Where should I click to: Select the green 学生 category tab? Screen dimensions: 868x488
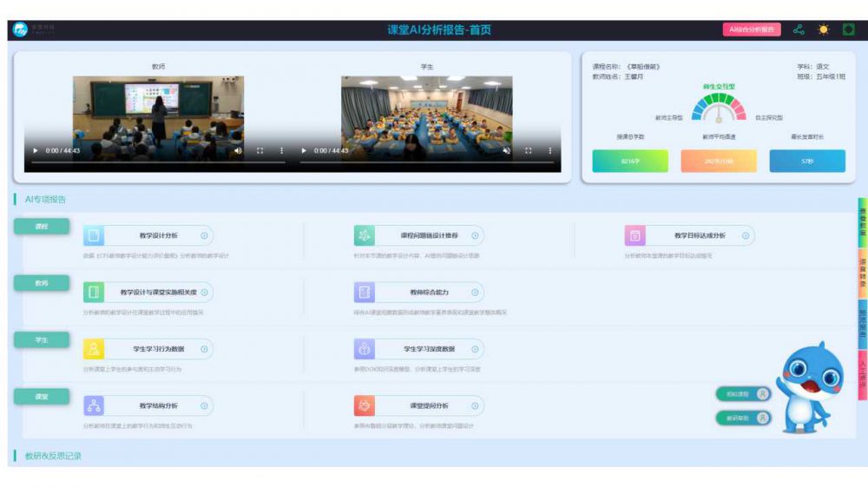41,340
